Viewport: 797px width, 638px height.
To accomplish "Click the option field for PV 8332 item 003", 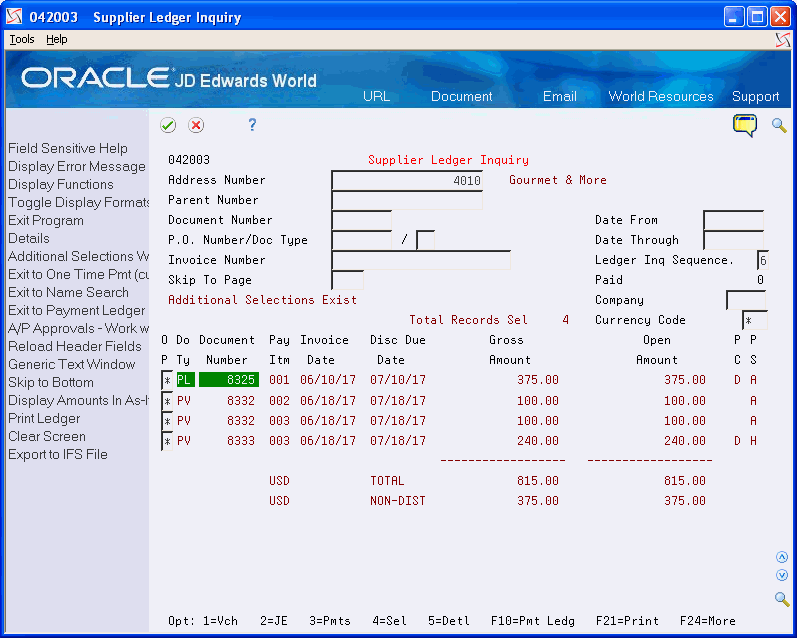I will click(167, 421).
